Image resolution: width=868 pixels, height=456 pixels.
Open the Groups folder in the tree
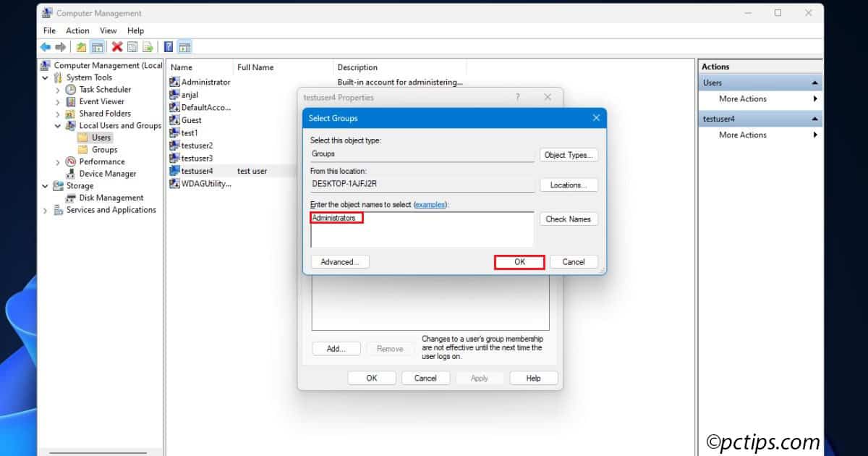click(x=98, y=150)
